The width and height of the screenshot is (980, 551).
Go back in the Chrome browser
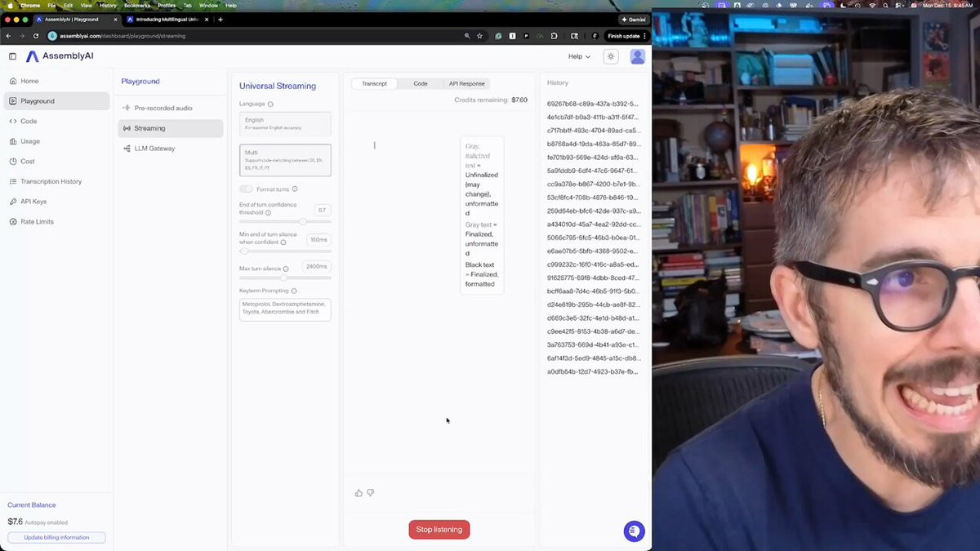(8, 36)
